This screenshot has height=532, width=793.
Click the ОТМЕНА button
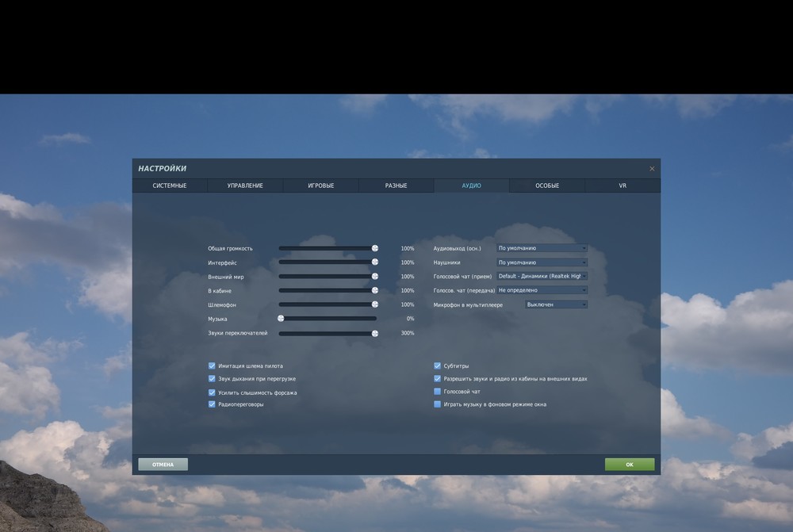click(163, 465)
